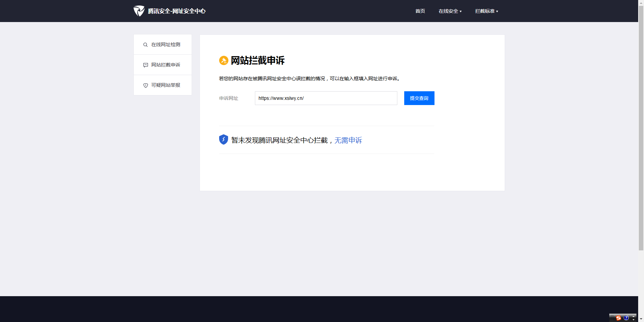Image resolution: width=644 pixels, height=322 pixels.
Task: Go to the 首页 home page
Action: click(420, 11)
